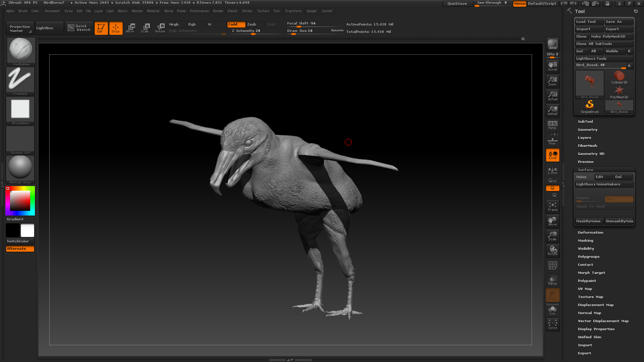
Task: Toggle the Zsub sculpt mode
Action: 252,25
